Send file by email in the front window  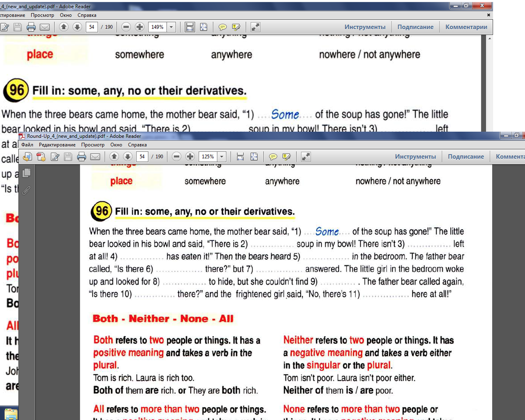click(x=95, y=157)
